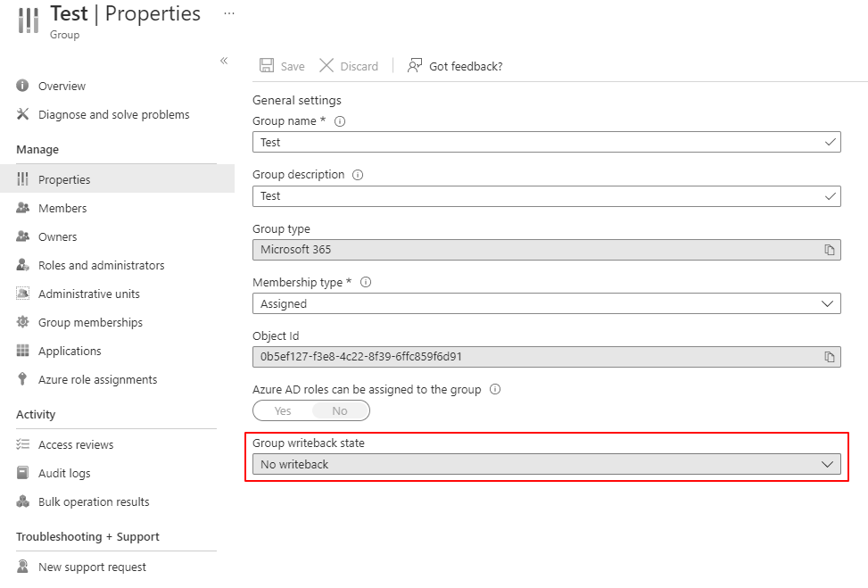Open Diagnose and solve problems
The image size is (868, 588).
pos(113,114)
